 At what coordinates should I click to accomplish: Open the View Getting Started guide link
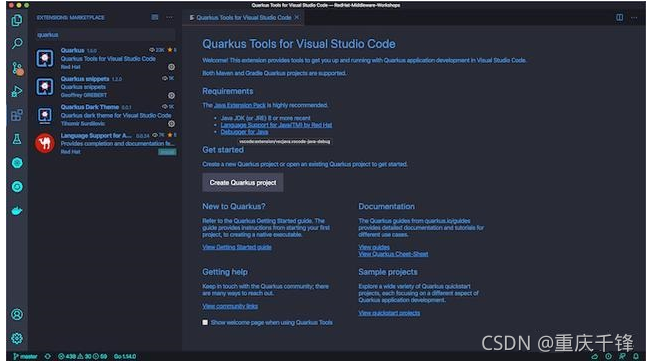tap(237, 247)
